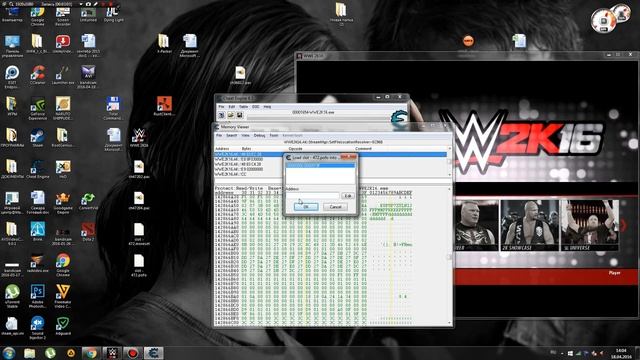The width and height of the screenshot is (640, 360).
Task: Click the Address column header in disassembler
Action: click(x=222, y=149)
